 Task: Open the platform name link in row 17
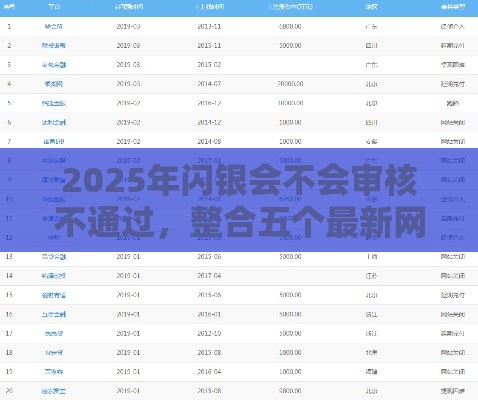[54, 334]
